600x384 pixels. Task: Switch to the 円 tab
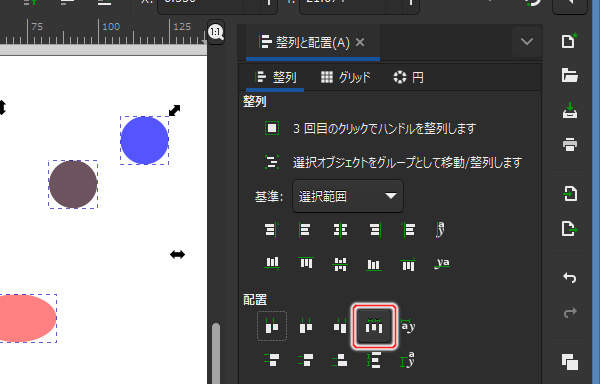click(x=408, y=78)
